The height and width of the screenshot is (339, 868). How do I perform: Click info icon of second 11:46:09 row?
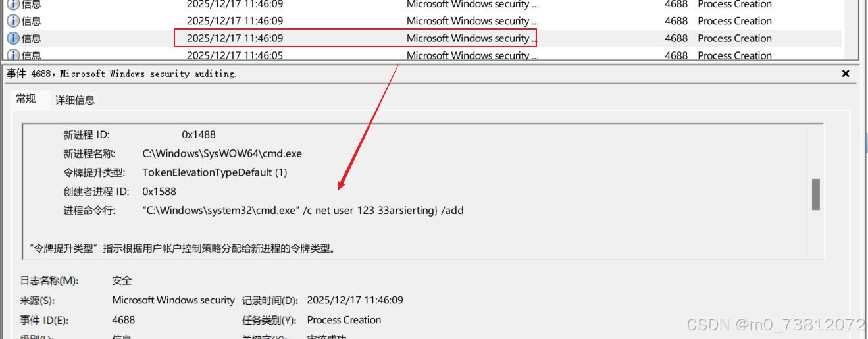[13, 21]
